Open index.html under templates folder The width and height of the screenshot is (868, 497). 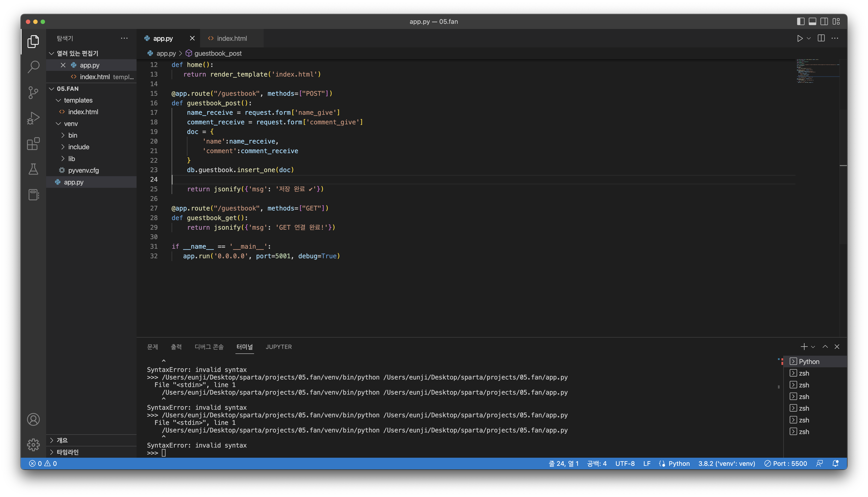tap(92, 112)
